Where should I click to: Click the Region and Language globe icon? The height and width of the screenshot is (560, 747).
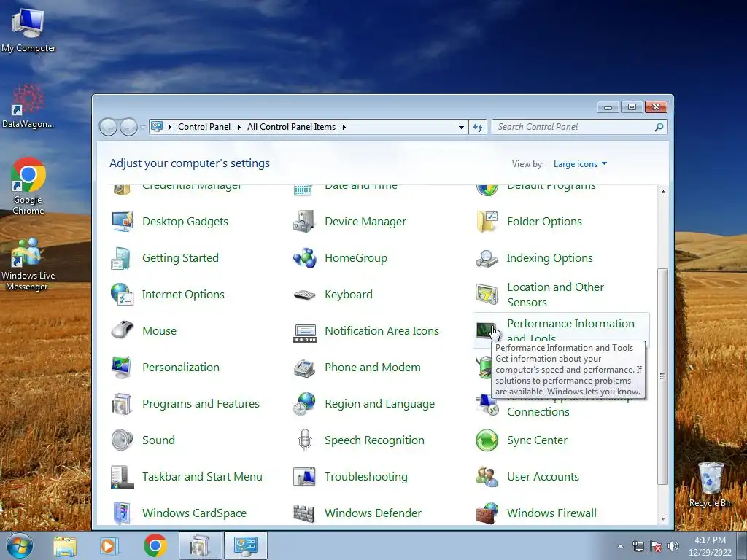pyautogui.click(x=304, y=404)
